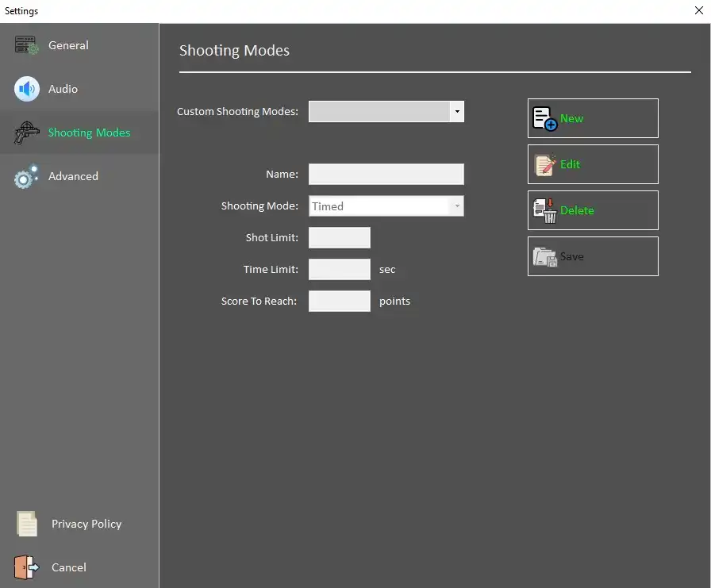Click the Cancel exit door icon

tap(27, 567)
